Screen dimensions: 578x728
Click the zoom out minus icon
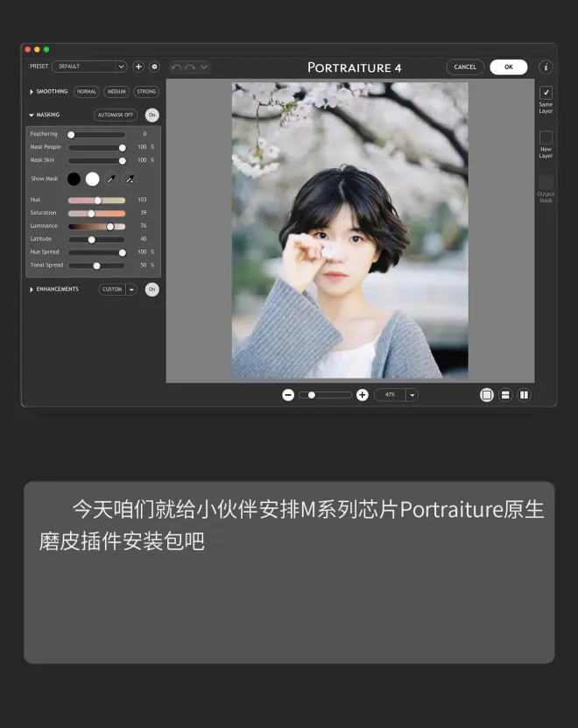tap(288, 395)
